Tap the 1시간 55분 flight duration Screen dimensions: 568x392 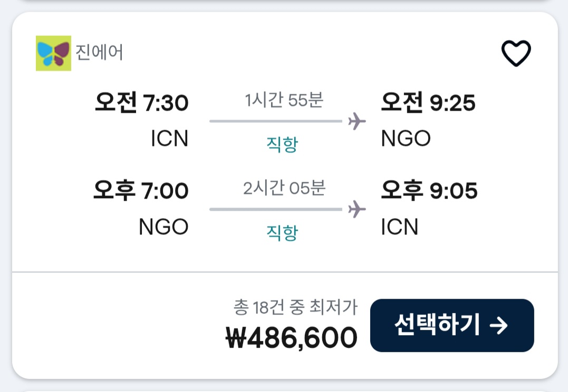[x=284, y=101]
